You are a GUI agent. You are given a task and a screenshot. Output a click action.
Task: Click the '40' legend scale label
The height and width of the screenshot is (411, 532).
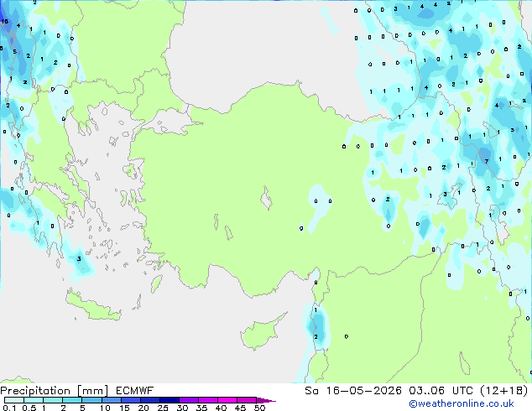click(x=221, y=408)
